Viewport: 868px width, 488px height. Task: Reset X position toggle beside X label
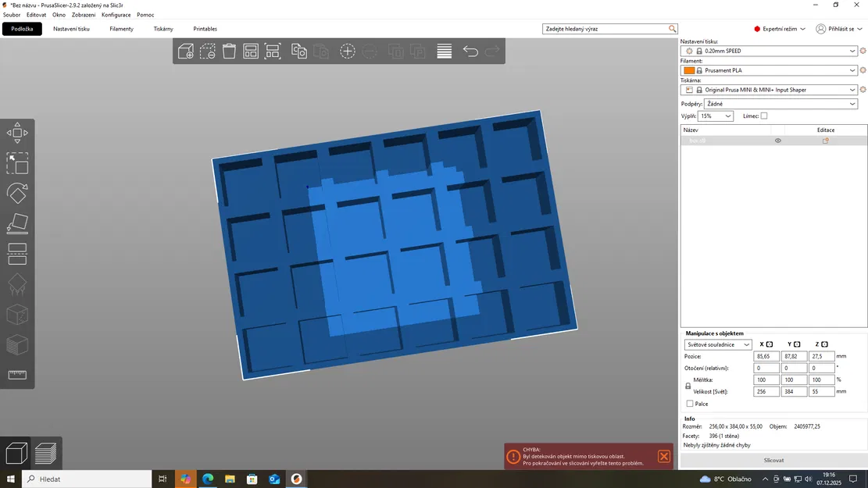coord(770,344)
